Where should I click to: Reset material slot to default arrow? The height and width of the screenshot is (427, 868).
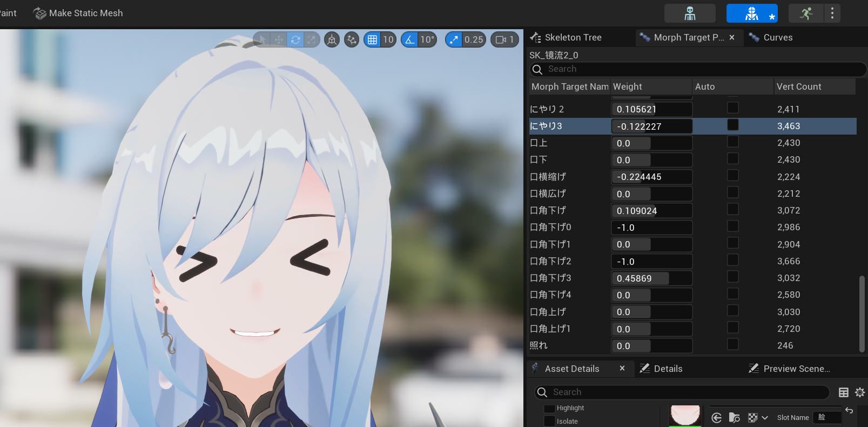tap(849, 410)
